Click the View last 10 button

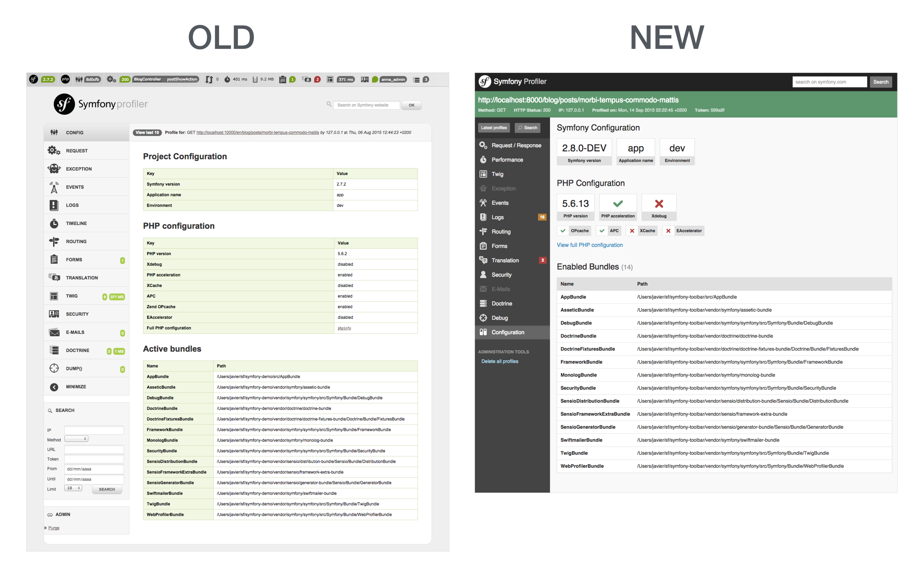pos(147,133)
